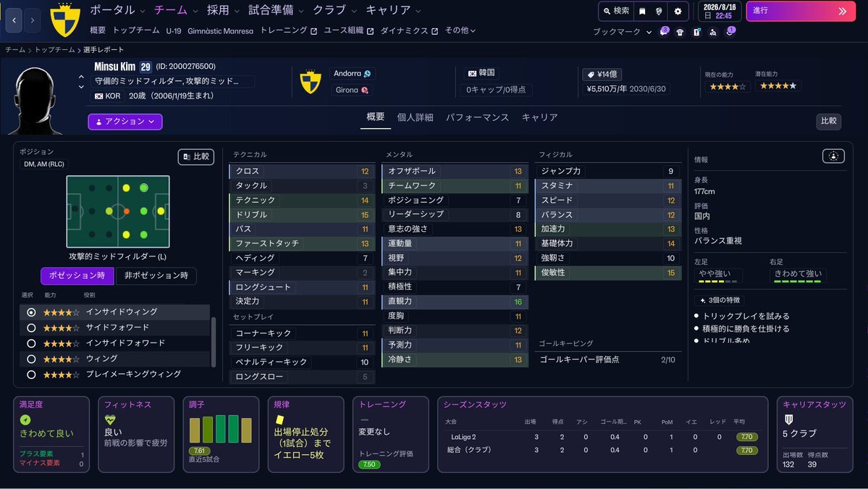Open the world globe icon
868x489 pixels.
[x=659, y=12]
